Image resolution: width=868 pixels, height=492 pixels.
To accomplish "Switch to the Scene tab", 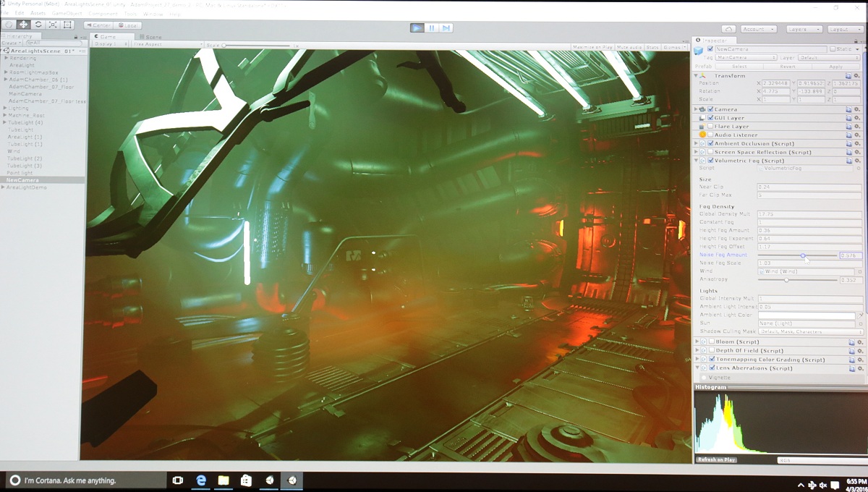I will click(x=150, y=37).
